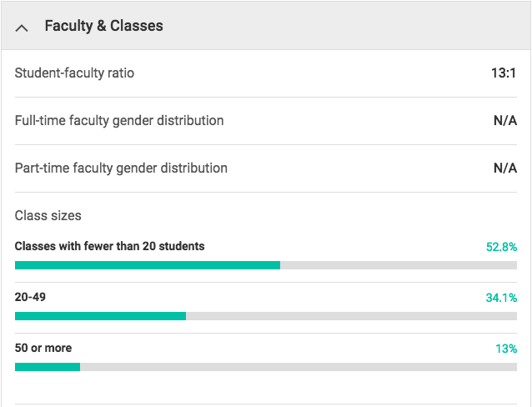Click the N/A value for part-time faculty
This screenshot has width=532, height=407.
tap(504, 168)
